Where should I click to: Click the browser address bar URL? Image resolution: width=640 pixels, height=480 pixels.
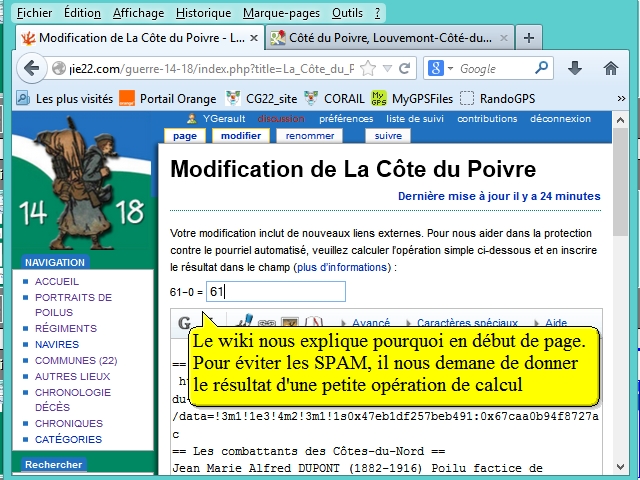(211, 68)
